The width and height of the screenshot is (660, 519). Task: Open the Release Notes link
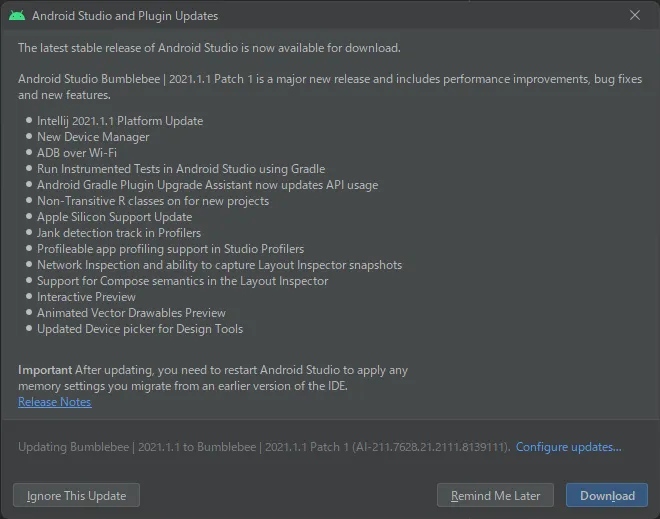point(54,402)
